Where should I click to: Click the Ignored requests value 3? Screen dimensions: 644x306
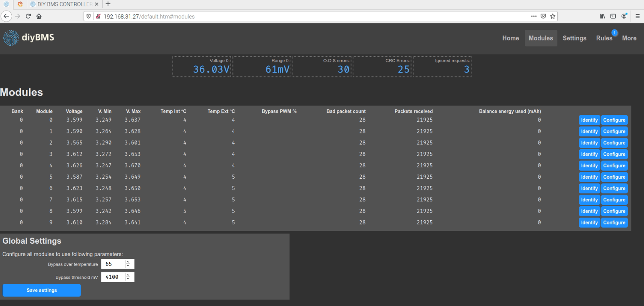pos(467,70)
